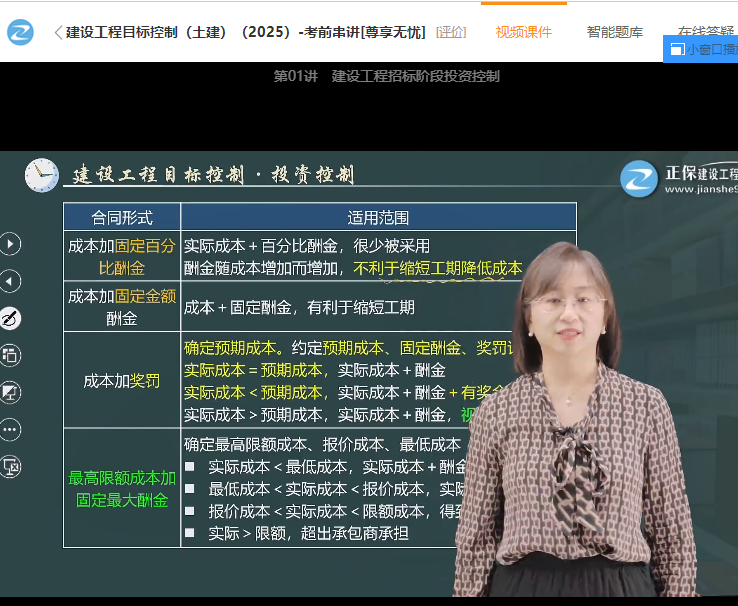
Task: Click the 小窗口播放 mini-window button
Action: tap(702, 49)
